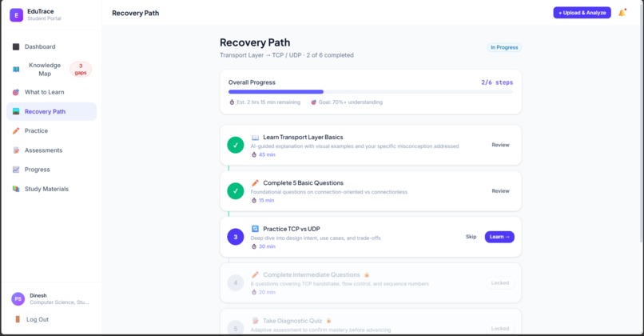The height and width of the screenshot is (336, 644).
Task: Click the Study Materials books icon
Action: pos(16,189)
